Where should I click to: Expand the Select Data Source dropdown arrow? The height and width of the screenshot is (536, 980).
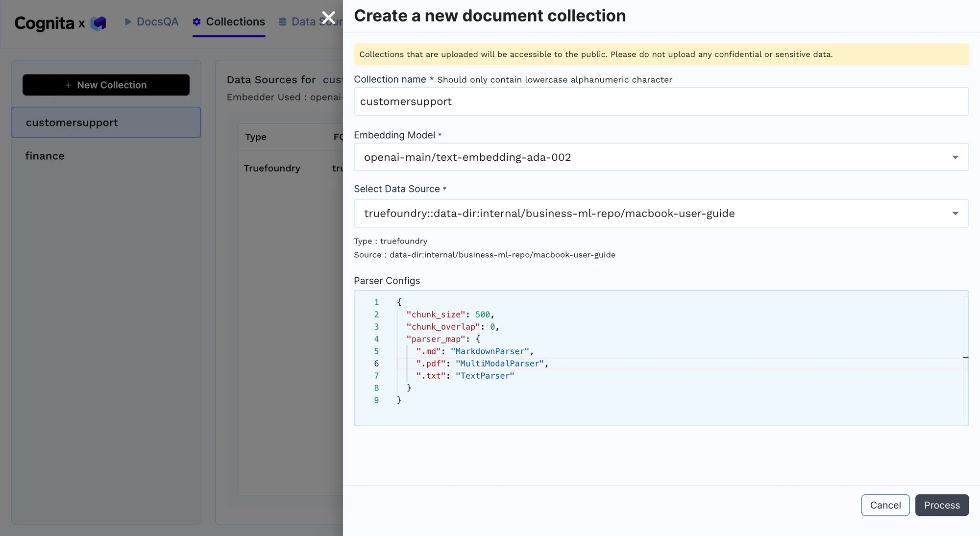click(955, 214)
